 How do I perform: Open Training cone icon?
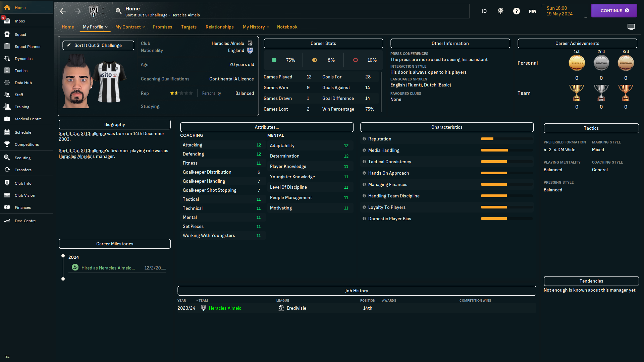click(7, 107)
